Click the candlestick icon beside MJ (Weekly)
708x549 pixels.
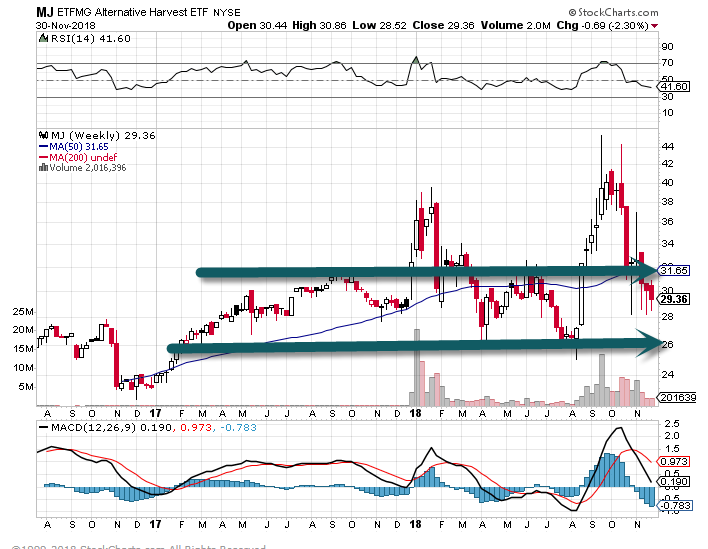pos(43,135)
